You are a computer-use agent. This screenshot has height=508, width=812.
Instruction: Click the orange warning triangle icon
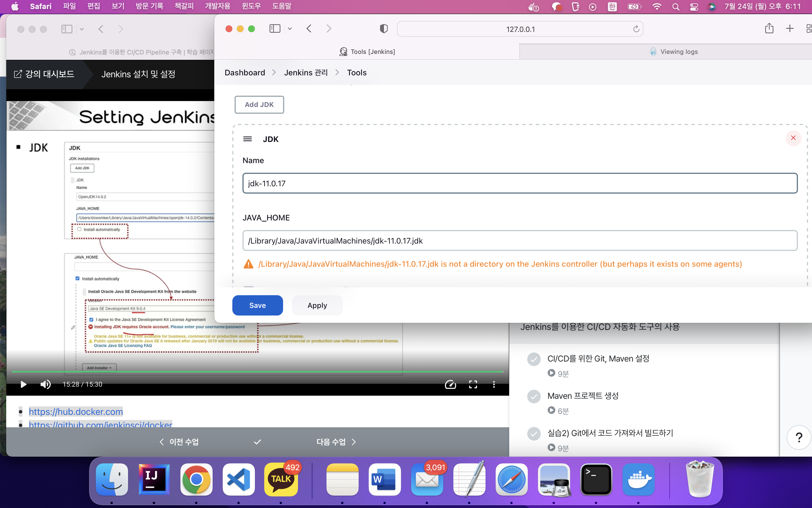point(248,264)
